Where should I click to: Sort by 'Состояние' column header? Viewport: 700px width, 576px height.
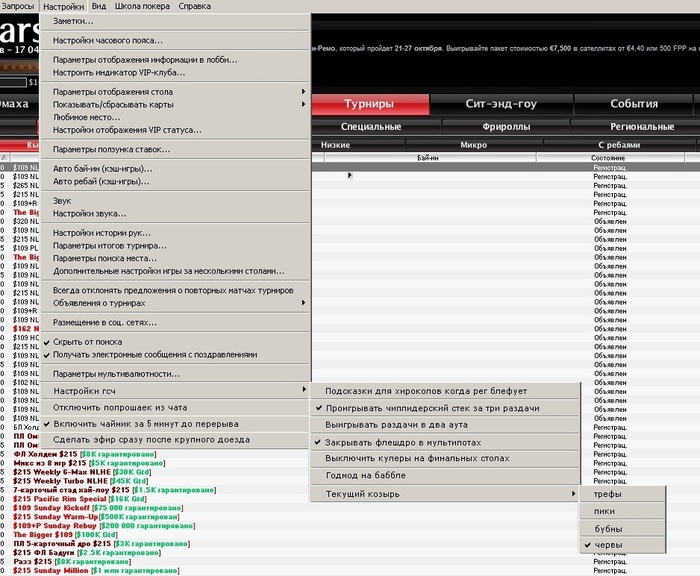tap(610, 158)
